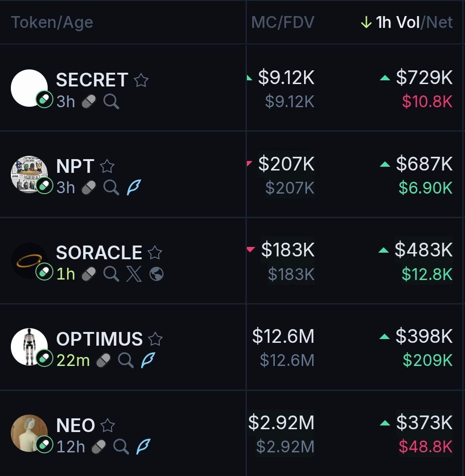Sort by the MC/FDV column header
Viewport: 465px width, 476px height.
[282, 22]
